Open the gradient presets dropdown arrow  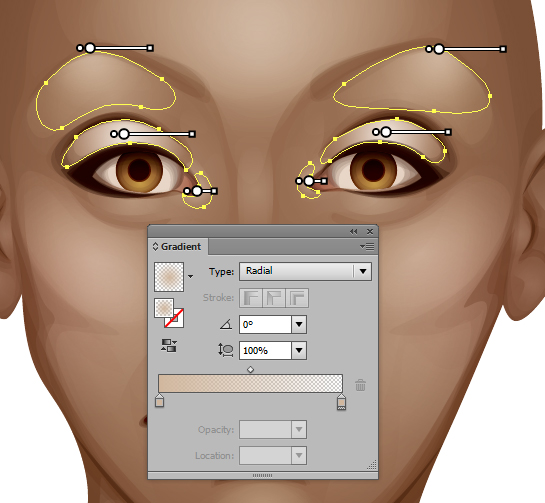(190, 277)
